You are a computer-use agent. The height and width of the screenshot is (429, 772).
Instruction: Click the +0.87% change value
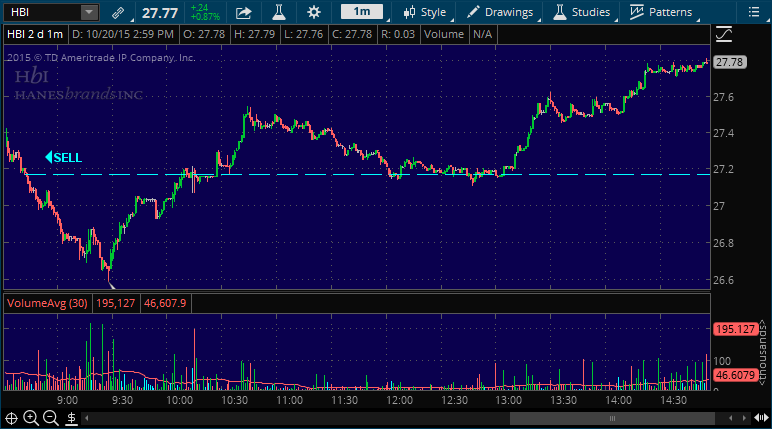click(x=205, y=17)
